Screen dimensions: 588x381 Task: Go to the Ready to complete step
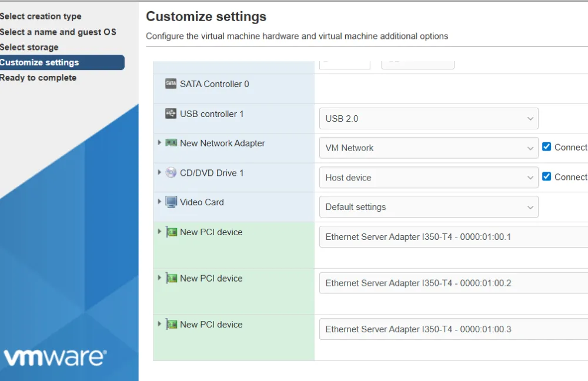point(38,78)
